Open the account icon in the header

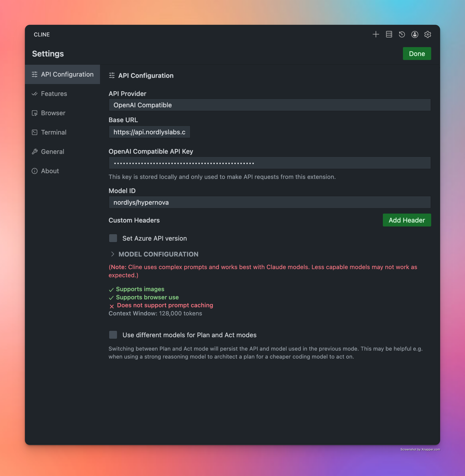pyautogui.click(x=415, y=34)
